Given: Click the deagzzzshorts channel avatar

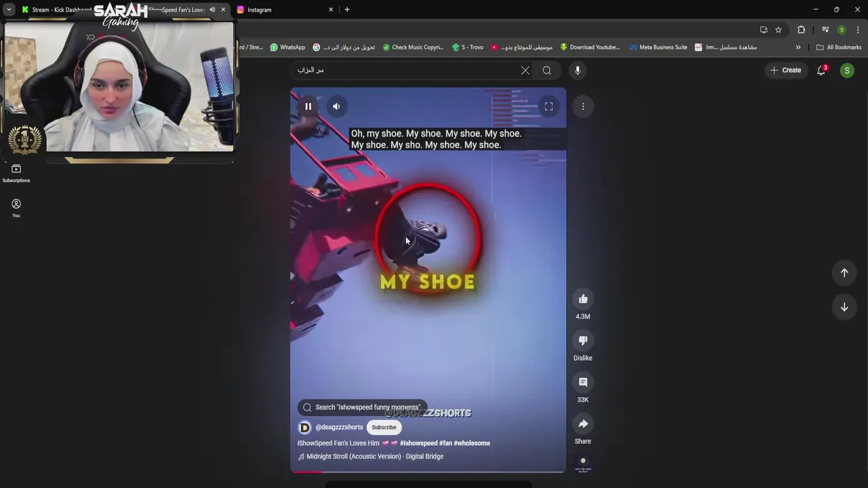Looking at the screenshot, I should 304,427.
